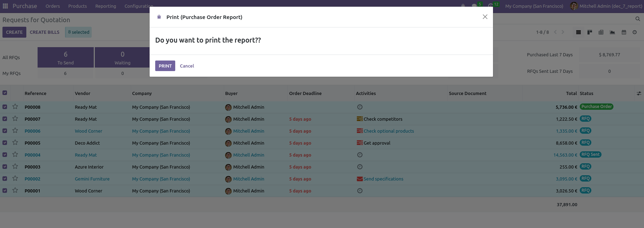
Task: Open the apps grid menu icon
Action: coord(5,6)
